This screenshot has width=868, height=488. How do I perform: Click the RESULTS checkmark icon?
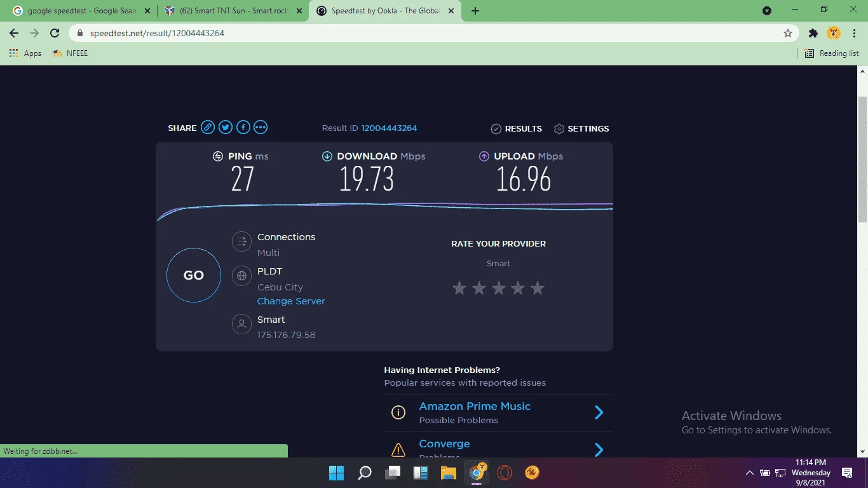point(496,129)
